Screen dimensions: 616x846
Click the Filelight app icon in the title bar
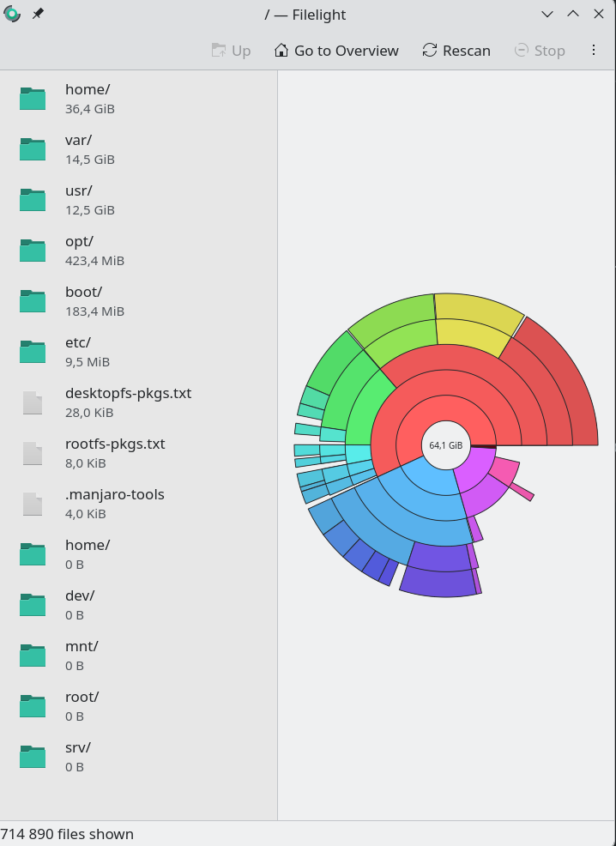(x=12, y=15)
